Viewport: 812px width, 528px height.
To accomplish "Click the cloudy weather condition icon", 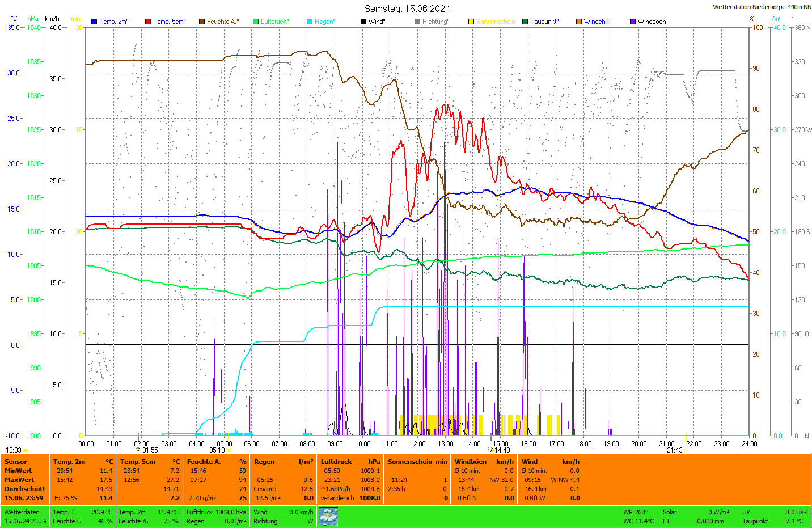I will [x=328, y=517].
